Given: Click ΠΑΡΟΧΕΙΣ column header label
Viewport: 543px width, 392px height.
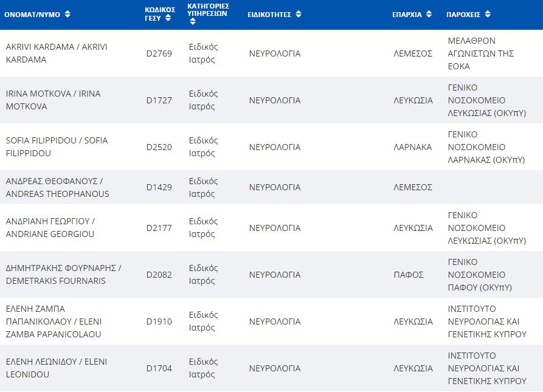Looking at the screenshot, I should coord(463,14).
